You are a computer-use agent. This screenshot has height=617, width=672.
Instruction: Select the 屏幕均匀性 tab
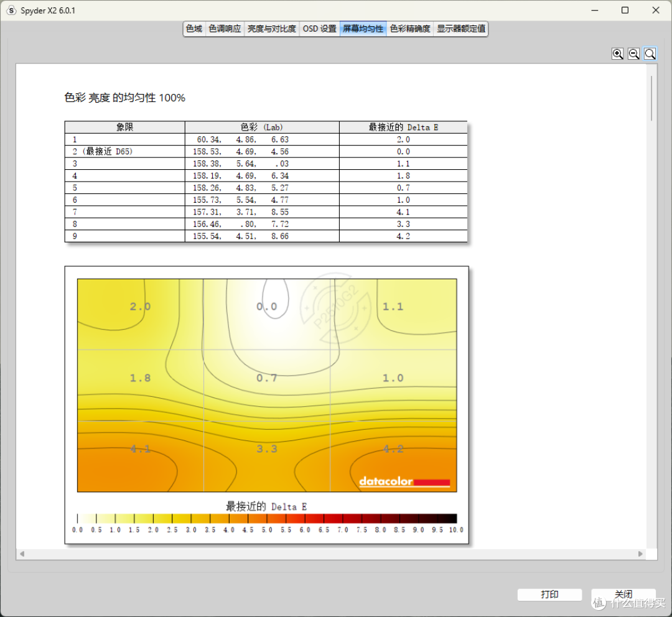click(363, 29)
